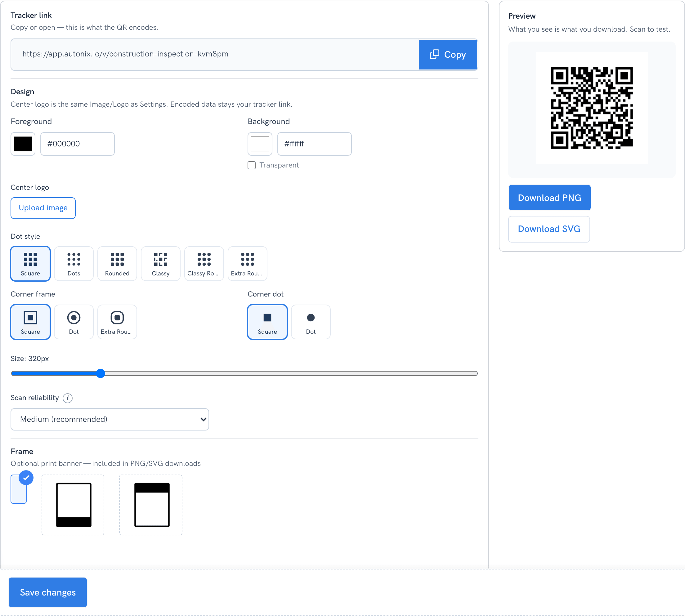Click Save changes button

tap(48, 592)
